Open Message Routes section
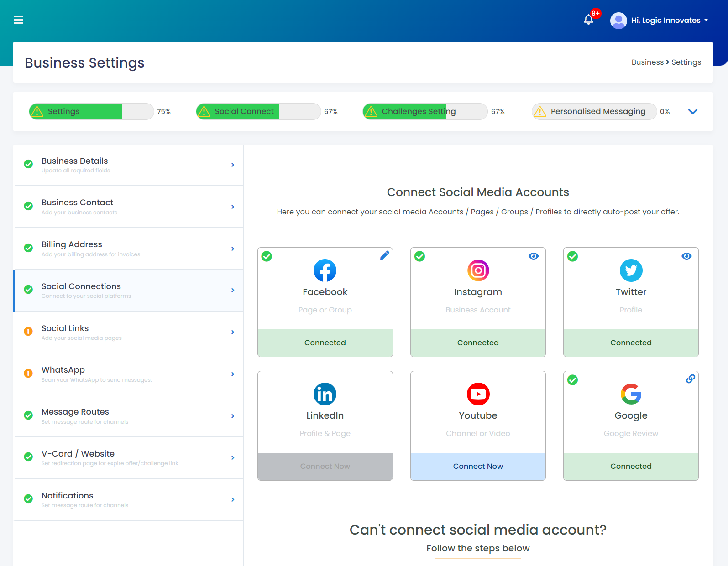The height and width of the screenshot is (566, 728). (128, 416)
